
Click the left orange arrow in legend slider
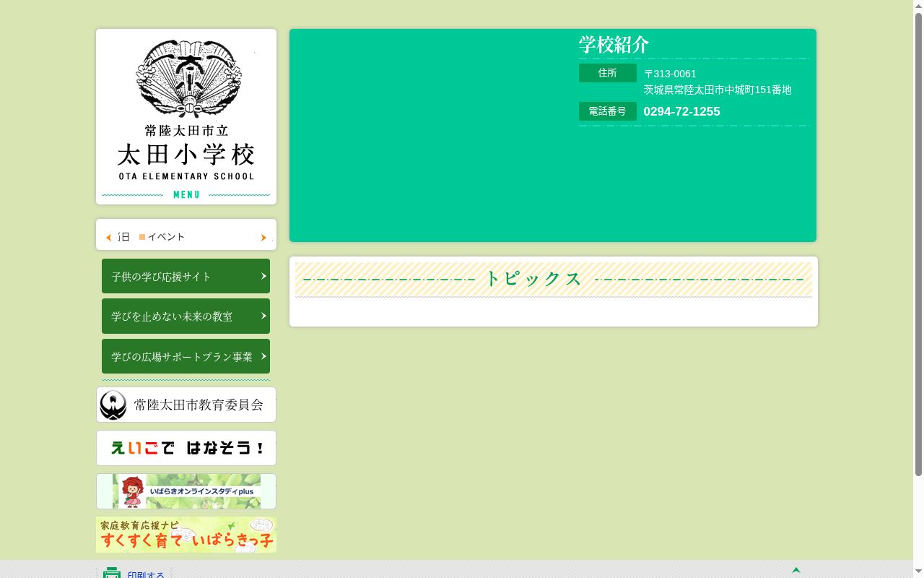[x=108, y=238]
